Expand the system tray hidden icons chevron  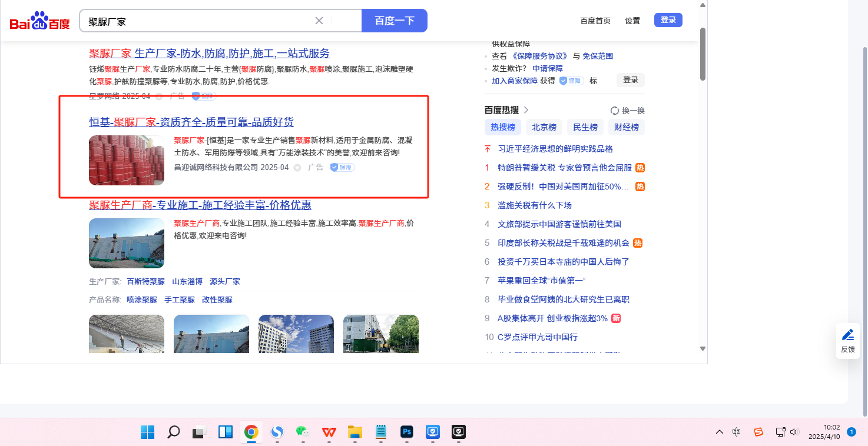(720, 432)
